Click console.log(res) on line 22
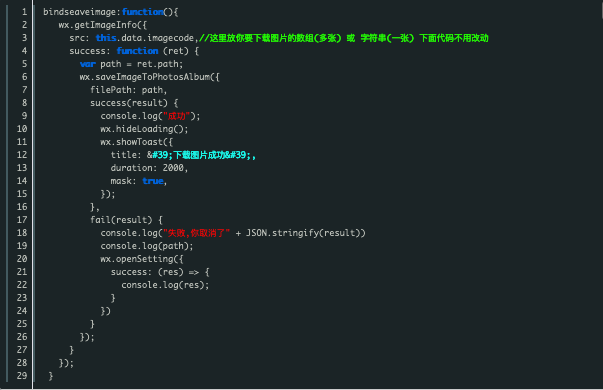603x390 pixels. tap(165, 285)
